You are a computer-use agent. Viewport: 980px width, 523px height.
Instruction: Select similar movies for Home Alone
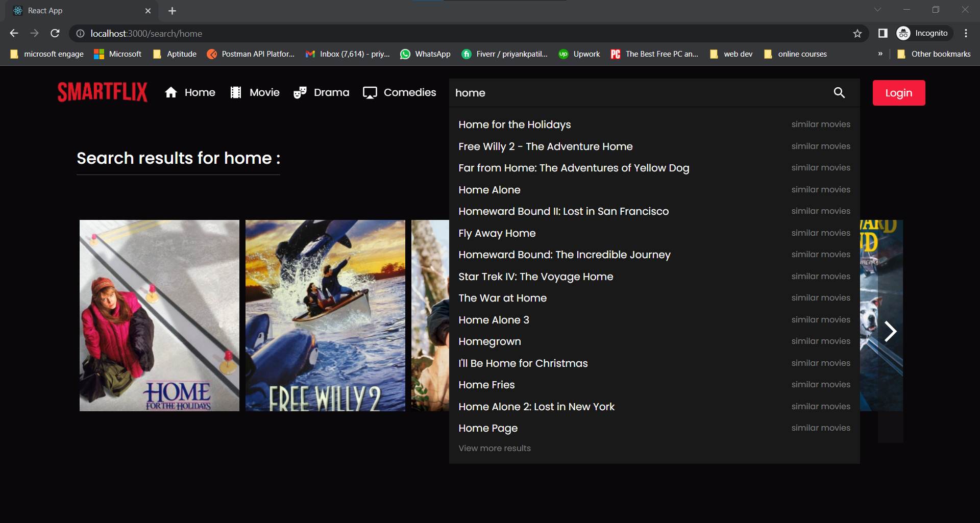[821, 189]
